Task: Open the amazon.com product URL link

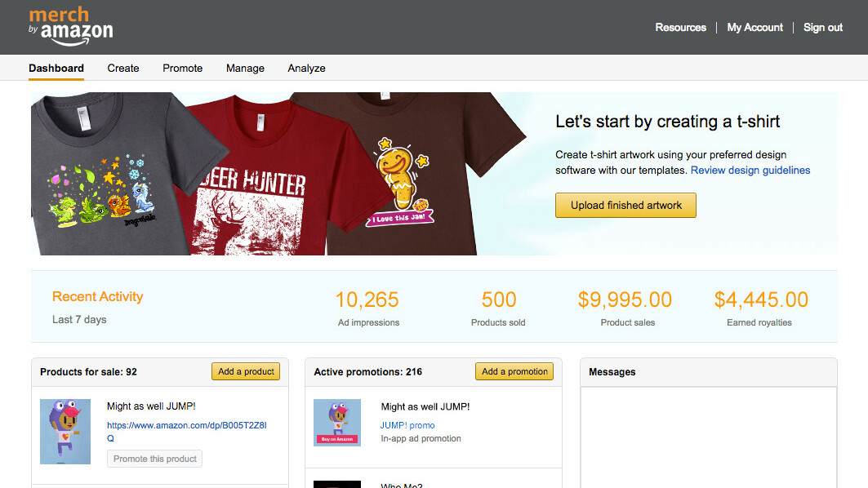Action: coord(186,432)
